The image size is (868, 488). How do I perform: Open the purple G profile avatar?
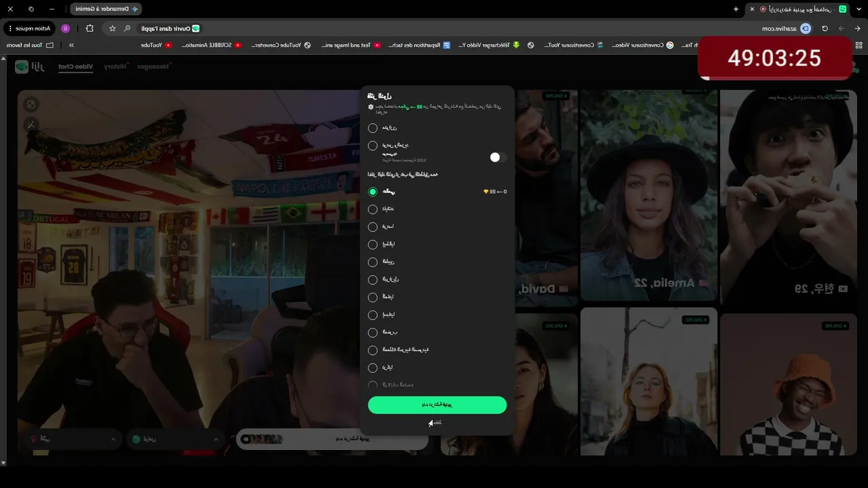pyautogui.click(x=66, y=28)
